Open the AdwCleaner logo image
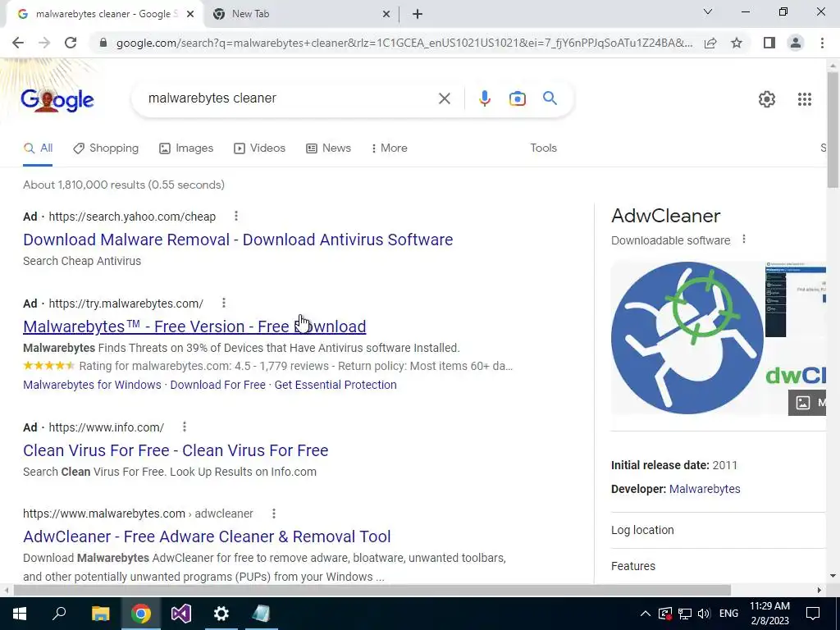The width and height of the screenshot is (840, 630). 687,337
